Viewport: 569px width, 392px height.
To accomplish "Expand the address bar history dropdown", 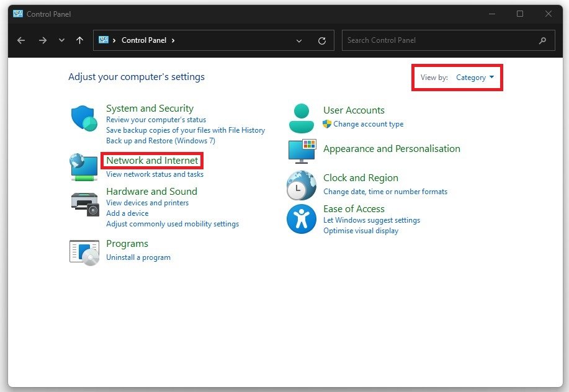I will (x=299, y=41).
